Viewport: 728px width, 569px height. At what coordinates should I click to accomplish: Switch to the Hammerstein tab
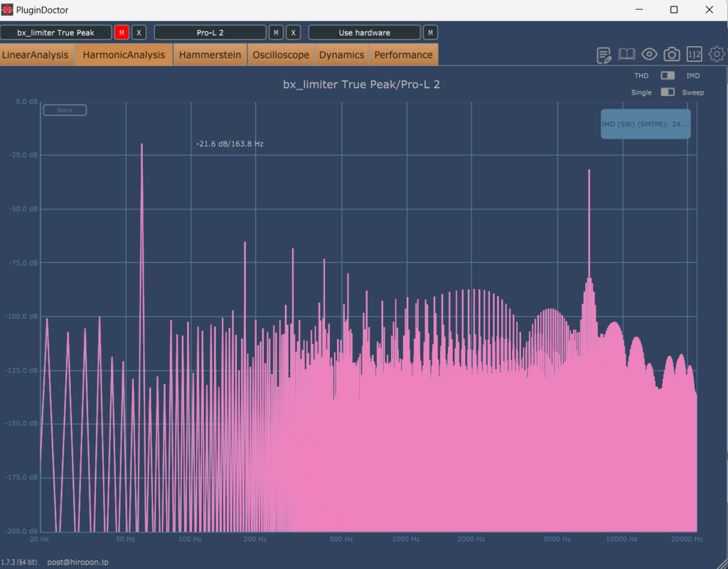(210, 55)
